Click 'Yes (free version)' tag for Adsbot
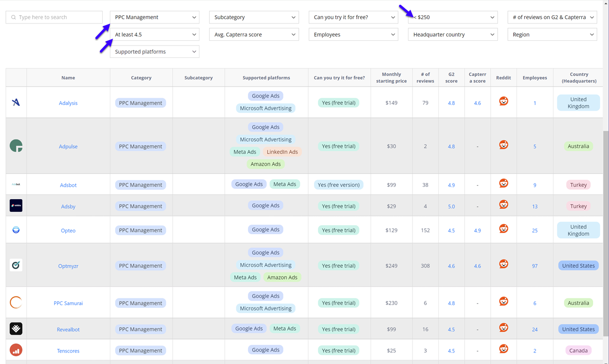 click(339, 185)
